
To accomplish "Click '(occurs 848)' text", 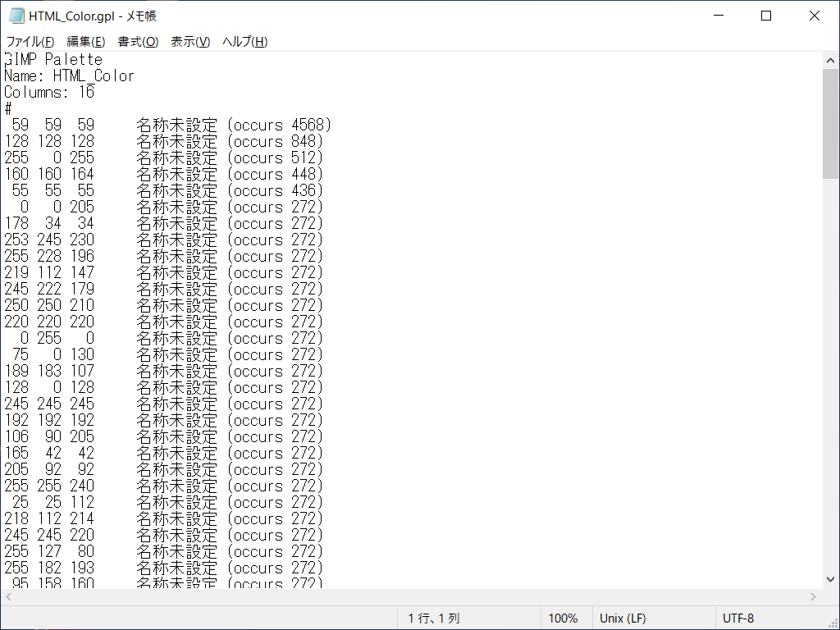I will tap(276, 141).
